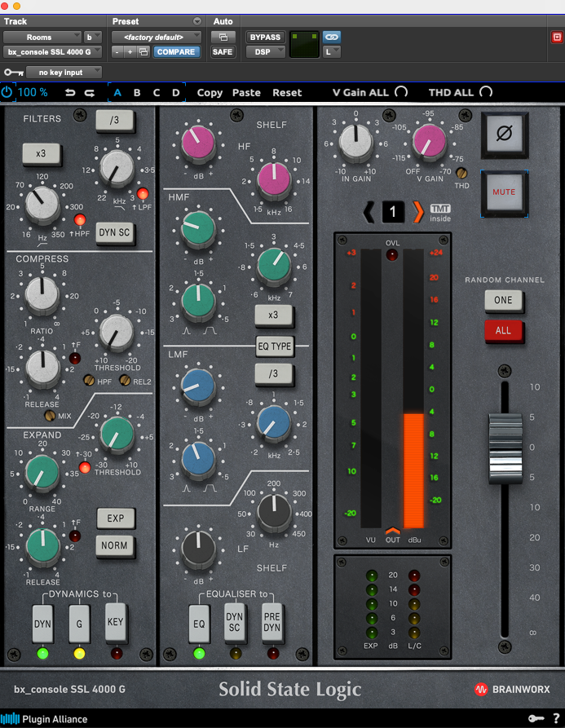Click the Random Channel ALL button
The width and height of the screenshot is (565, 728).
tap(503, 331)
